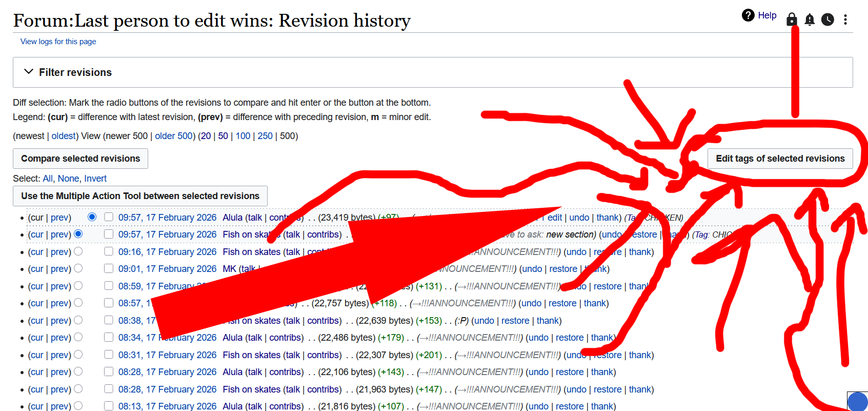Open Alula's talk link in the 08:28 row
Screen dimensions: 868x411
(255, 372)
